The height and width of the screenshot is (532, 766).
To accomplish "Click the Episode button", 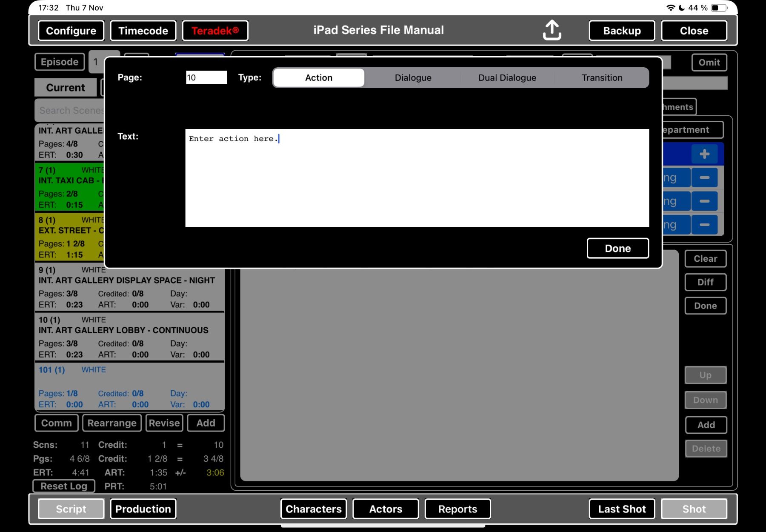I will [x=60, y=62].
